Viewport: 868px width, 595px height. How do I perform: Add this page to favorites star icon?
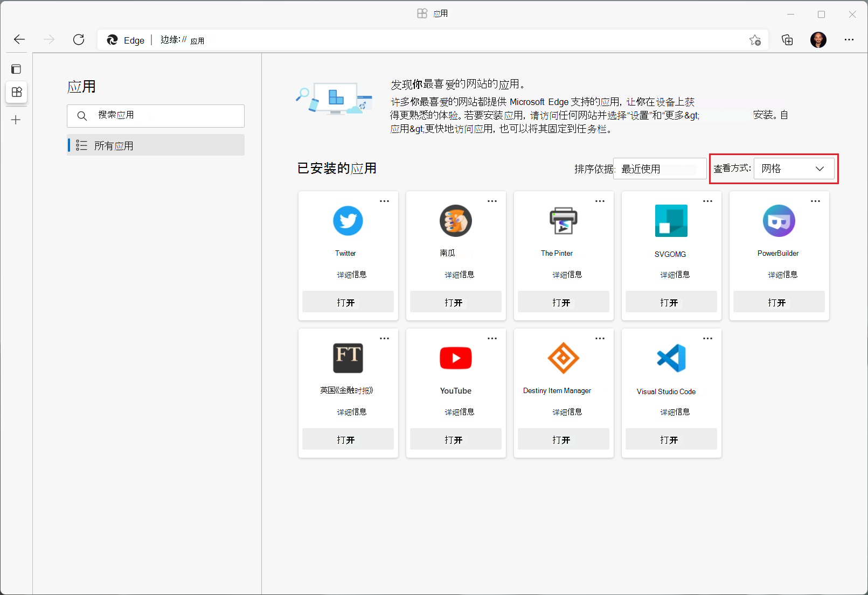(755, 40)
